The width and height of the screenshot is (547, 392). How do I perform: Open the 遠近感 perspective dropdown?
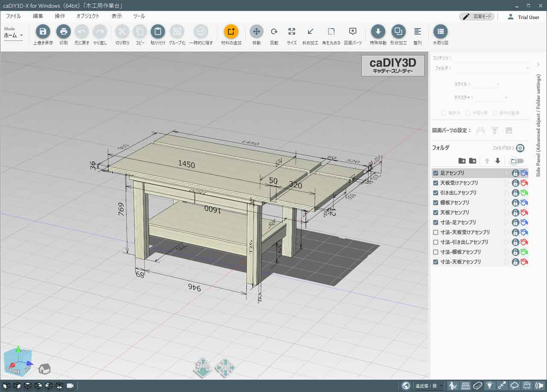click(429, 386)
